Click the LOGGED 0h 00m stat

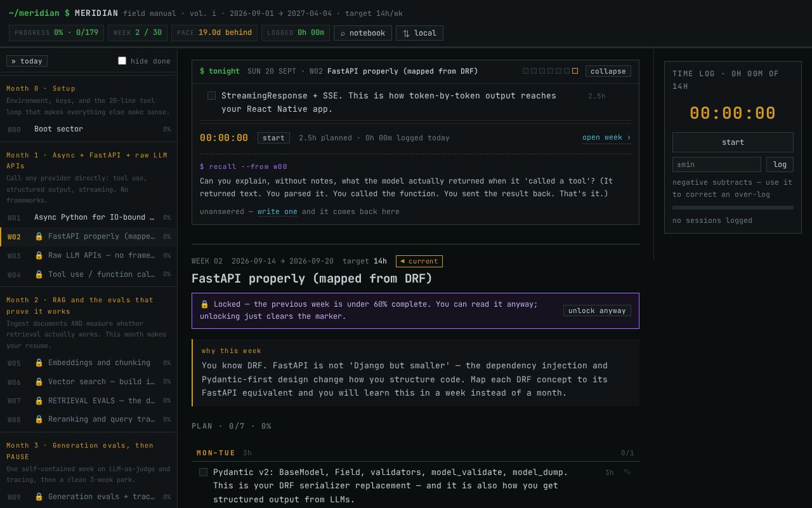click(x=296, y=33)
